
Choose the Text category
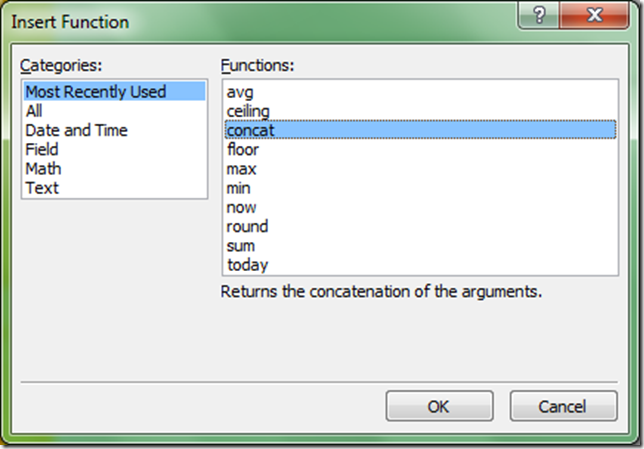click(42, 187)
